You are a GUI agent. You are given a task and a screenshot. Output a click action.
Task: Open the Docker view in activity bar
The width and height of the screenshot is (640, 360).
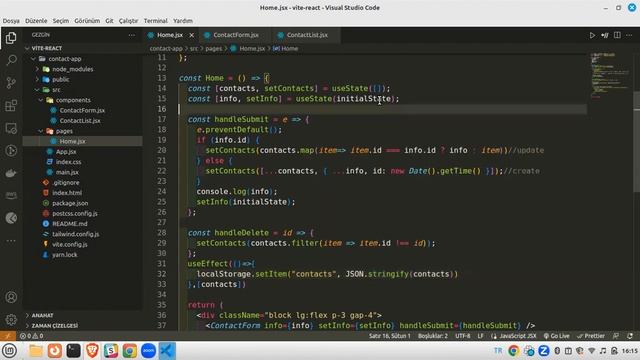pyautogui.click(x=11, y=173)
